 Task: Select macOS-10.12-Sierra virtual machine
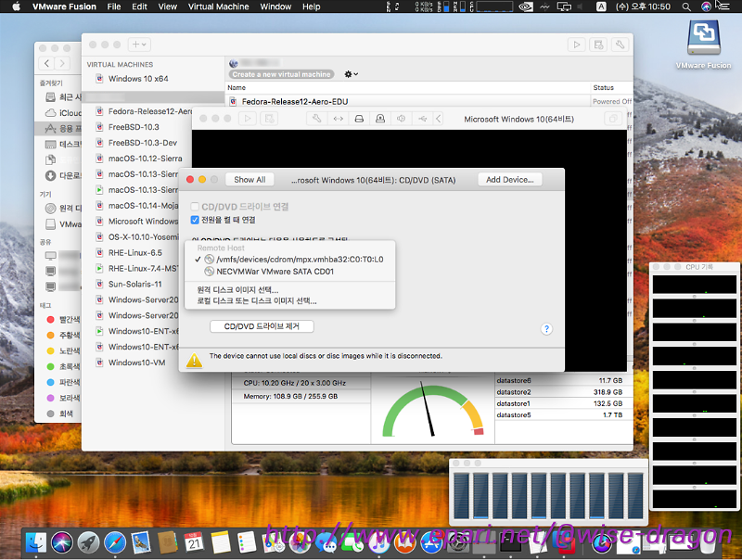137,158
